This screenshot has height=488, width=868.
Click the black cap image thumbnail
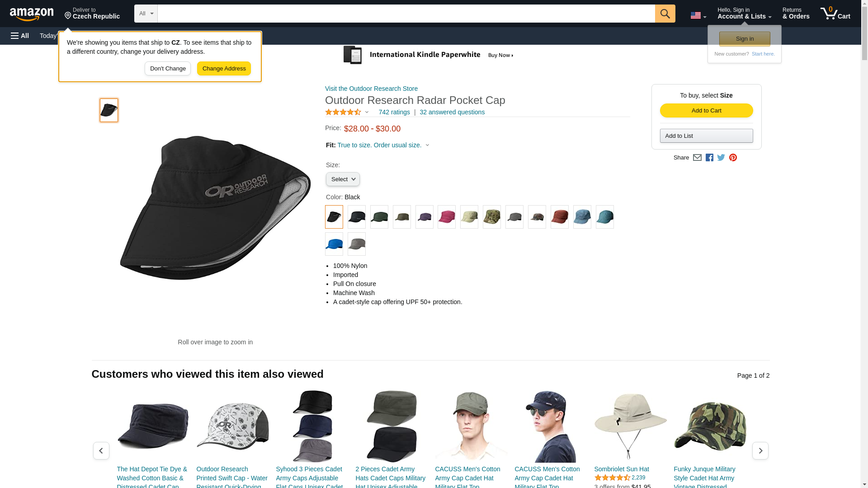click(x=109, y=110)
